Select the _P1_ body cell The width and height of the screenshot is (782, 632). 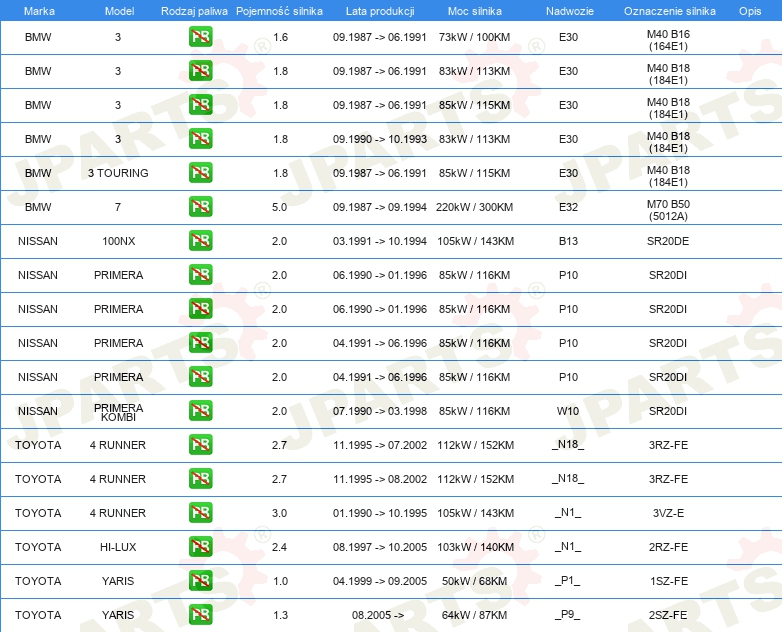coord(568,581)
